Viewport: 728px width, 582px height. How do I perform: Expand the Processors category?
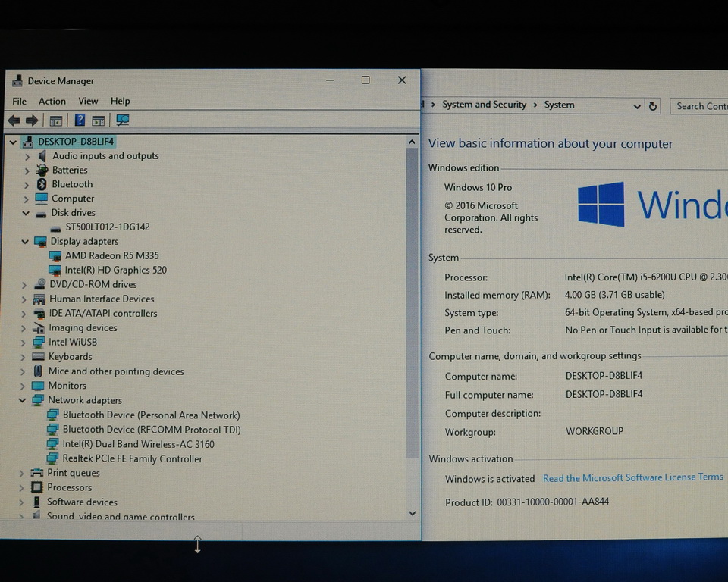(21, 488)
